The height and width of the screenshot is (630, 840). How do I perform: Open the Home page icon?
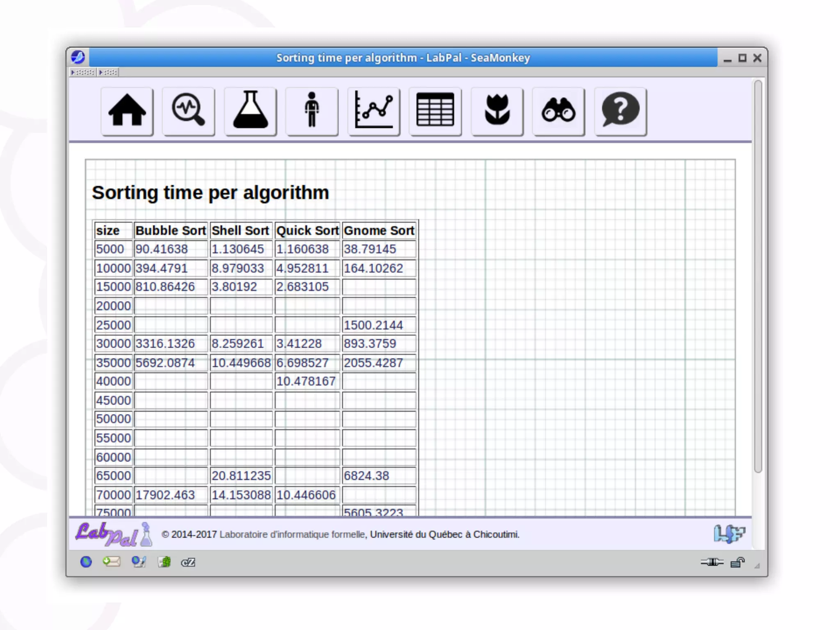coord(127,111)
